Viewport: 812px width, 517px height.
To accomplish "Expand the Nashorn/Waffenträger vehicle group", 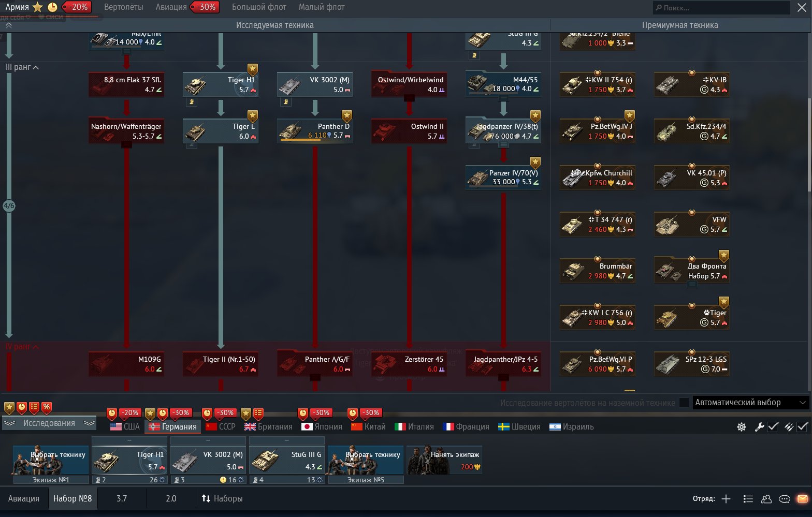I will click(x=126, y=145).
